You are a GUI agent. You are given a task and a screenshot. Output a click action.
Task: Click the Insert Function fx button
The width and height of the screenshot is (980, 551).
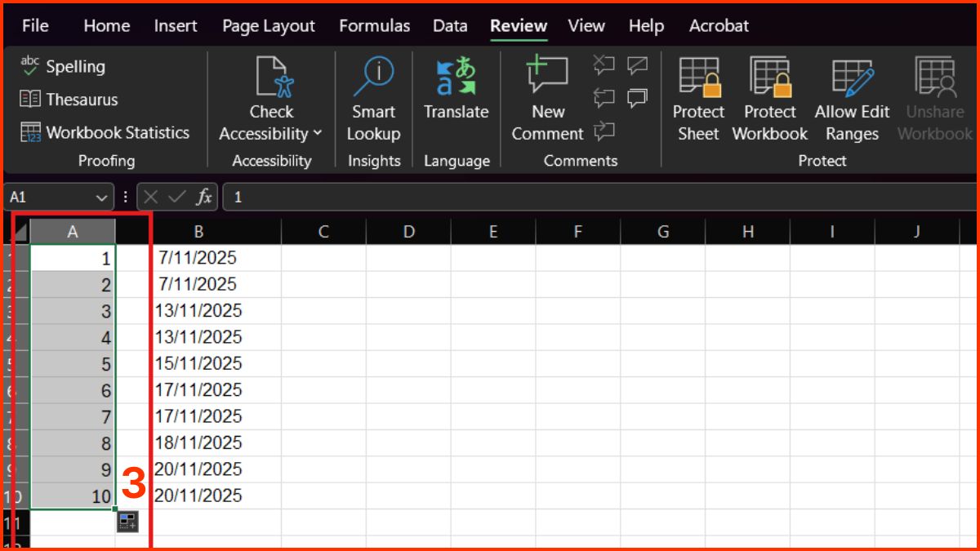pos(205,197)
